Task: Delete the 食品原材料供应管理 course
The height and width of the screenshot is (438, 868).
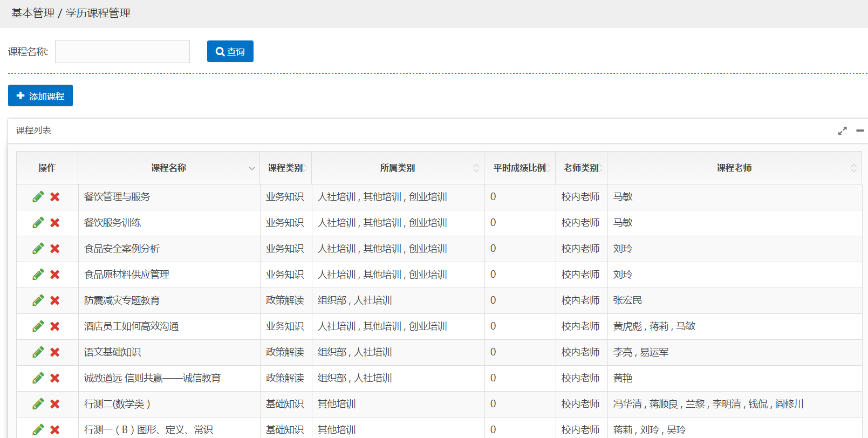Action: click(55, 275)
